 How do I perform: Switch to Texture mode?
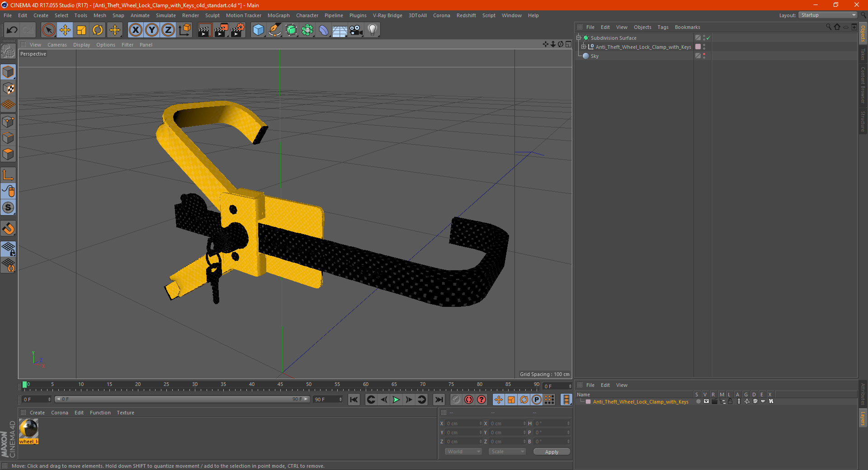coord(8,89)
